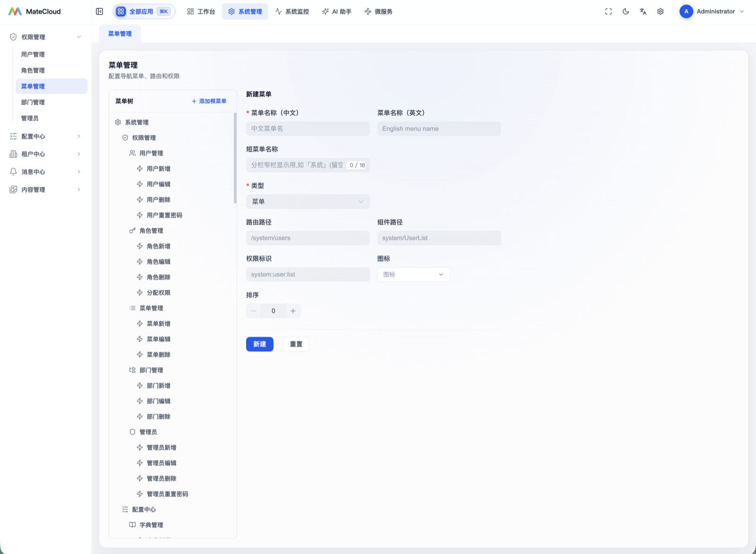Click the 重置 button
756x554 pixels.
coord(296,344)
